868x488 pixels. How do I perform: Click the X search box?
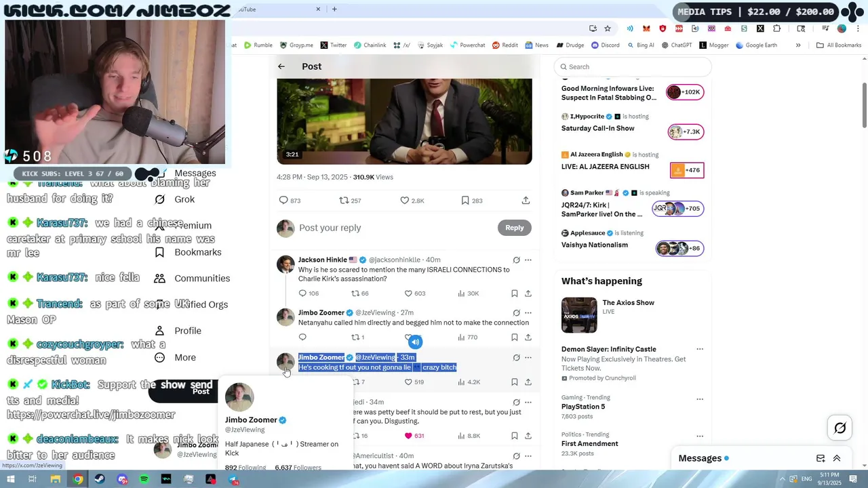click(633, 66)
